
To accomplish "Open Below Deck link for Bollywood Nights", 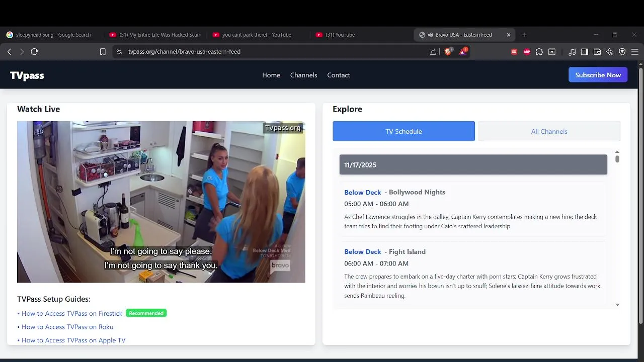I will click(362, 192).
